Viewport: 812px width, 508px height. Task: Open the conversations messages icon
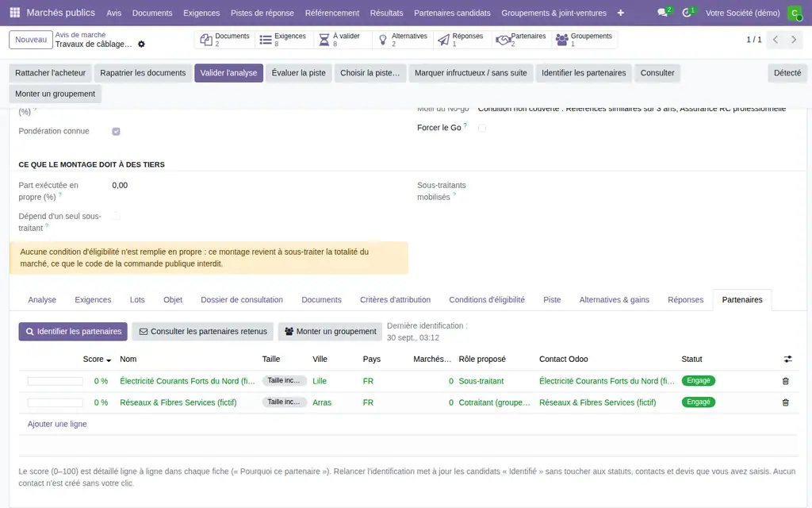[662, 13]
